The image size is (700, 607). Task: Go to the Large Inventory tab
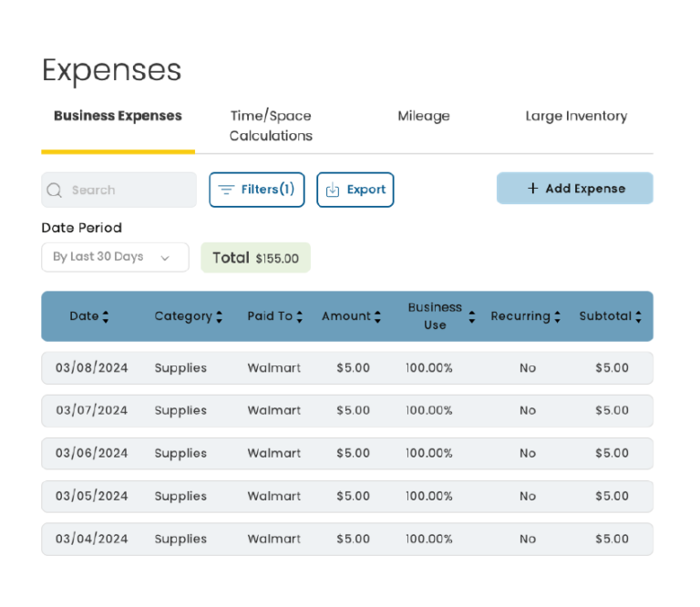coord(576,116)
